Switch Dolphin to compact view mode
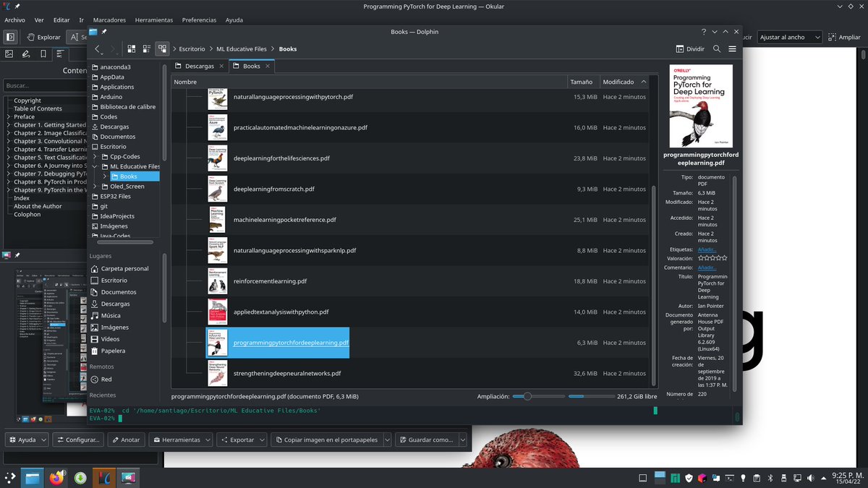The width and height of the screenshot is (868, 488). tap(147, 49)
